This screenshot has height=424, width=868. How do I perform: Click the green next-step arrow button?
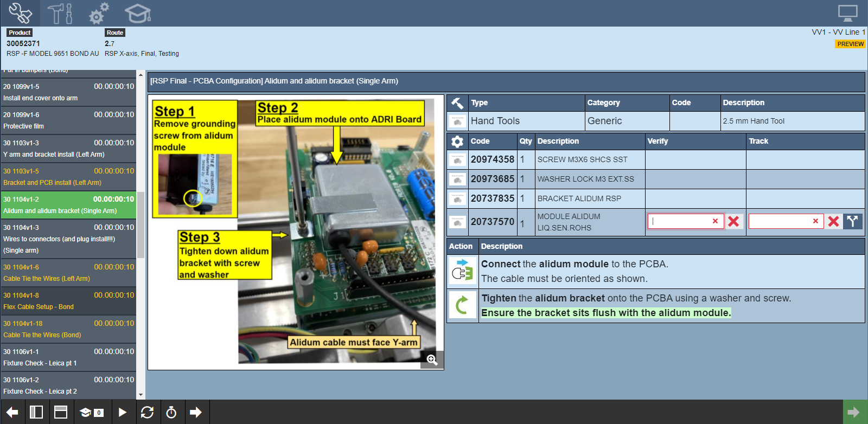pos(854,412)
